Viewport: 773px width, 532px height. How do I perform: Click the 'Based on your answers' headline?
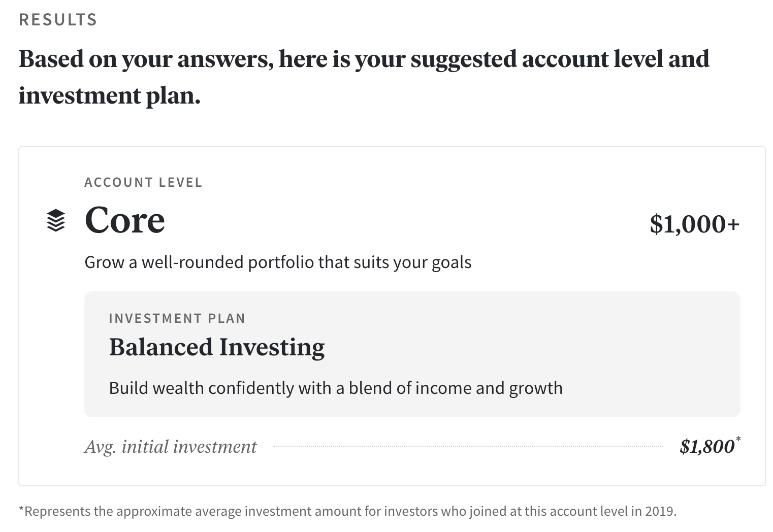[364, 77]
